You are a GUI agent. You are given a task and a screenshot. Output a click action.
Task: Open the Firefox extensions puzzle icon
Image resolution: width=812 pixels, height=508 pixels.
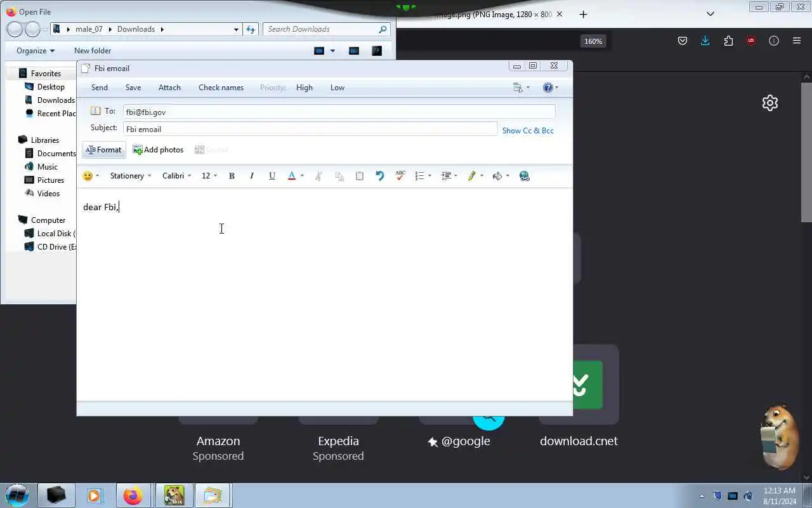tap(728, 41)
